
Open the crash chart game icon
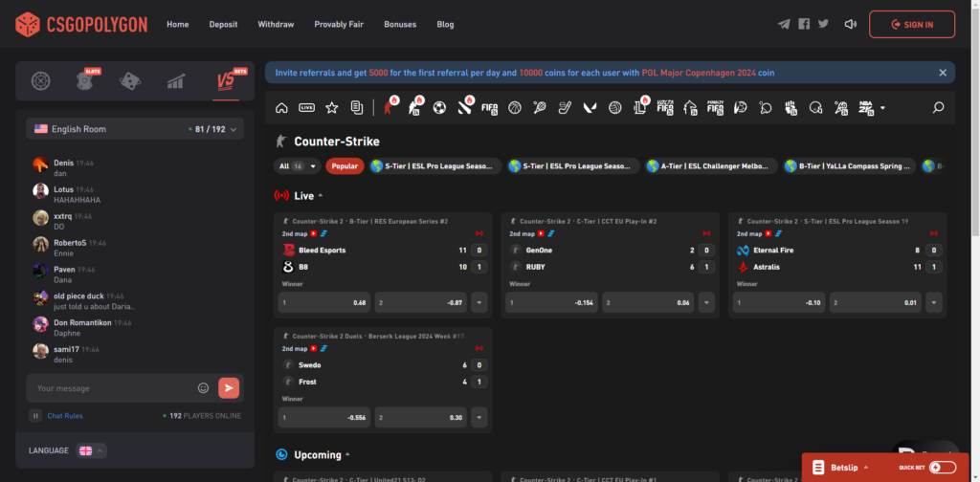(176, 81)
